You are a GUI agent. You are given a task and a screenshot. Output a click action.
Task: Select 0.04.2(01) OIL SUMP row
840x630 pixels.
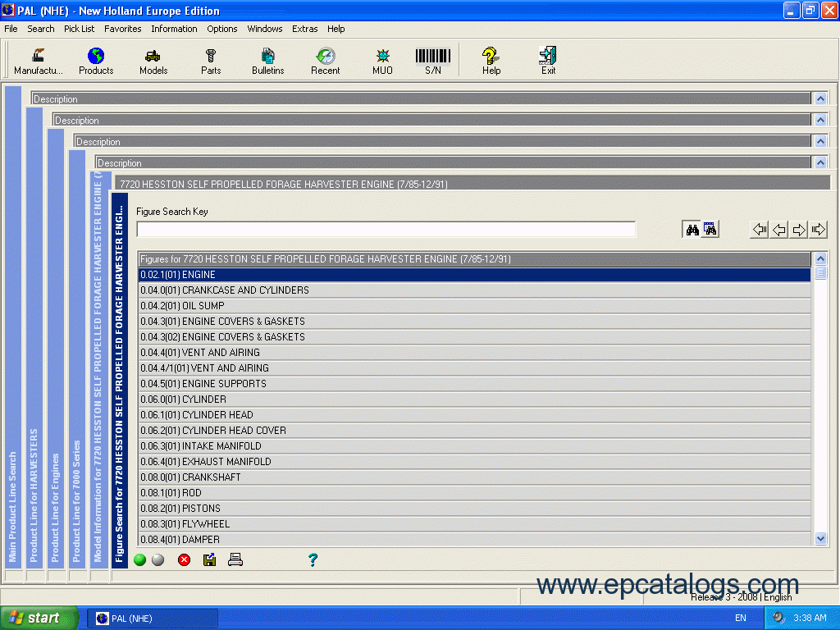[474, 305]
